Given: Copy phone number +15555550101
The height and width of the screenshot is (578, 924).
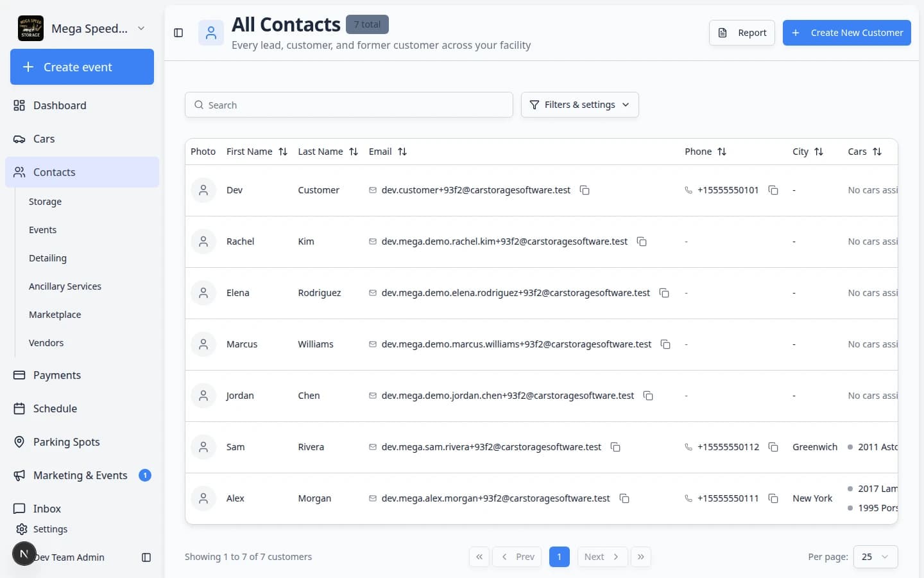Looking at the screenshot, I should [x=773, y=190].
